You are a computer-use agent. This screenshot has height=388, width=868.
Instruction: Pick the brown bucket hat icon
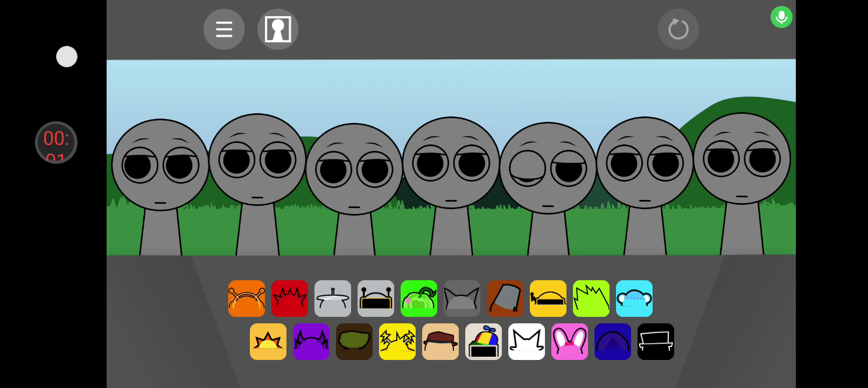tap(505, 299)
